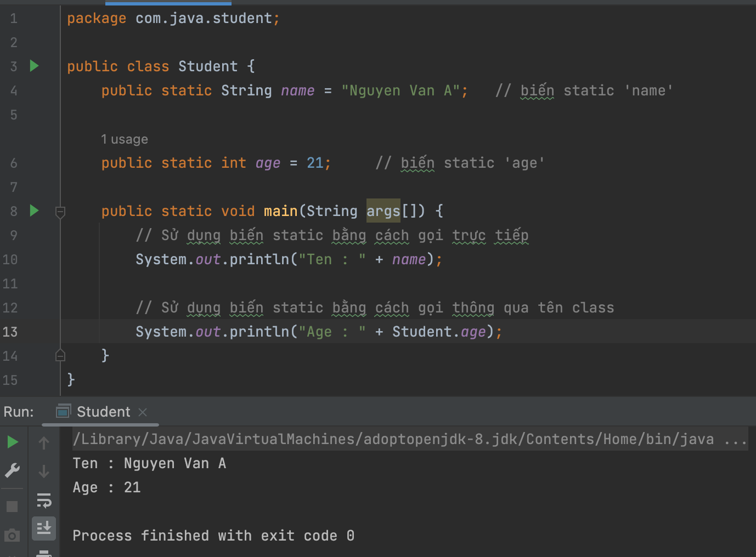Close the Student run tab

(x=143, y=412)
